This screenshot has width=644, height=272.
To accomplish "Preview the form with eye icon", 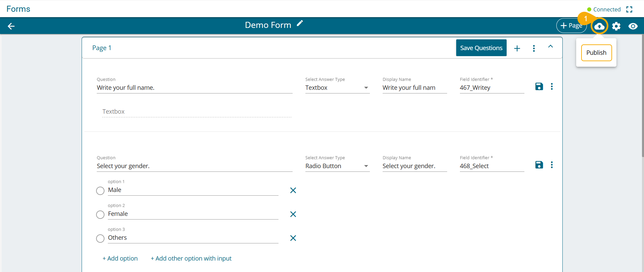I will (633, 26).
